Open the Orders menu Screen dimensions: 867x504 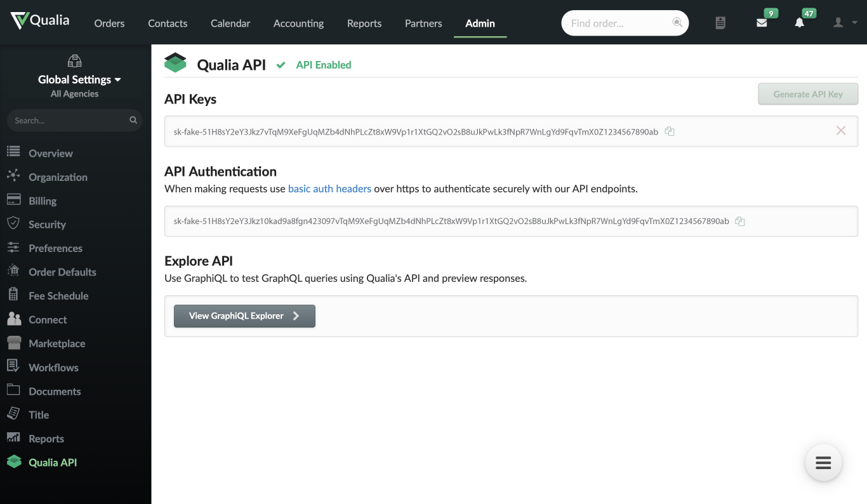109,23
